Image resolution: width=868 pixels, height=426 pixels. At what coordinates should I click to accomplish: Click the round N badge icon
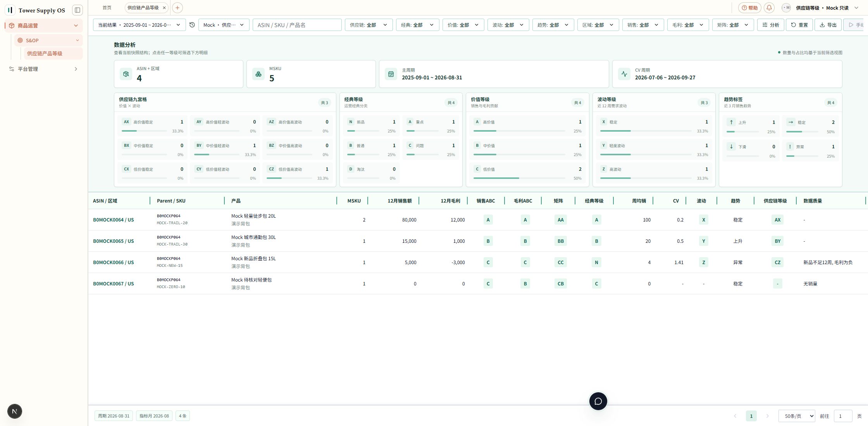click(x=15, y=411)
